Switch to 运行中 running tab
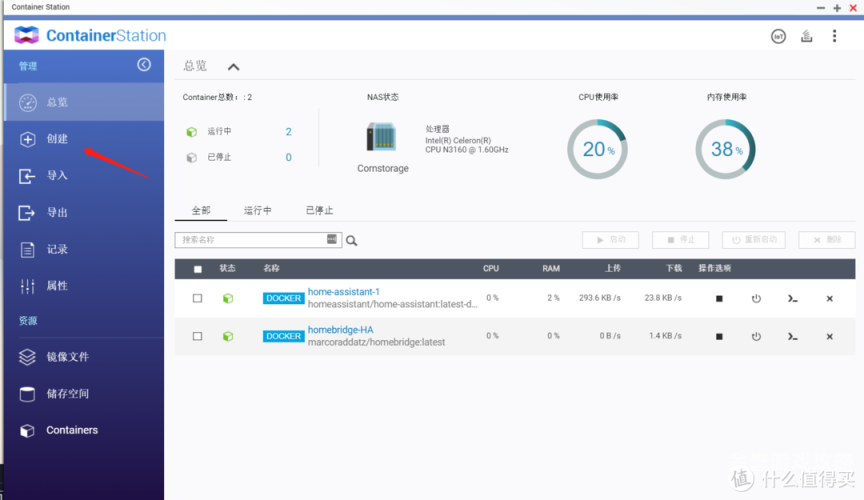864x500 pixels. (257, 211)
